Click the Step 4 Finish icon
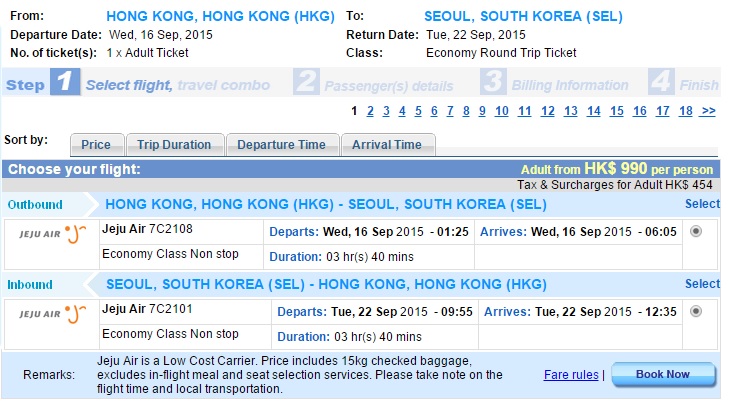This screenshot has width=731, height=413. (x=661, y=82)
